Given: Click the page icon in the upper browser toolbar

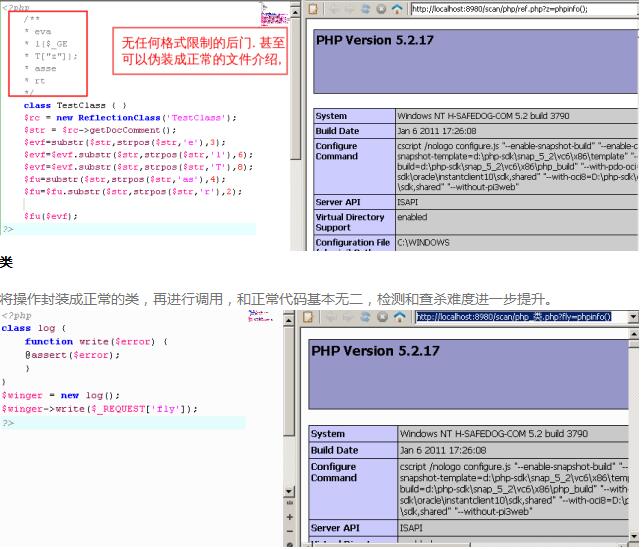Looking at the screenshot, I should pyautogui.click(x=313, y=9).
